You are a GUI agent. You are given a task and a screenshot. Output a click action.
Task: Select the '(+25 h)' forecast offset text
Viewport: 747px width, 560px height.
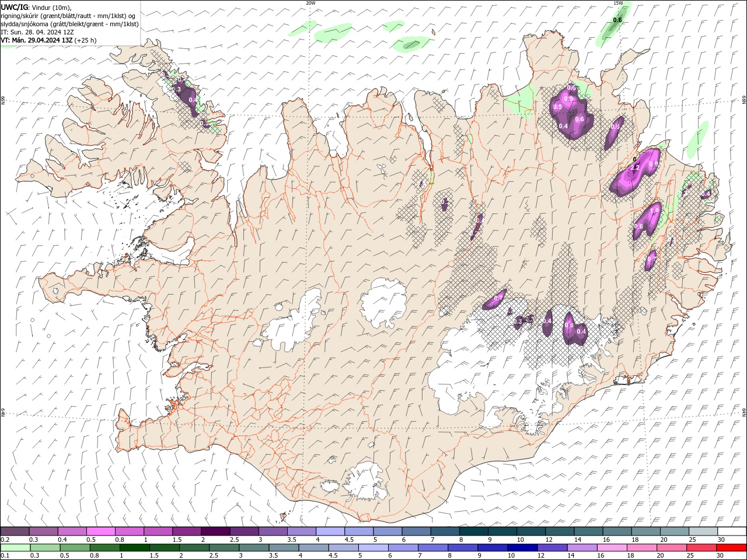(x=85, y=40)
